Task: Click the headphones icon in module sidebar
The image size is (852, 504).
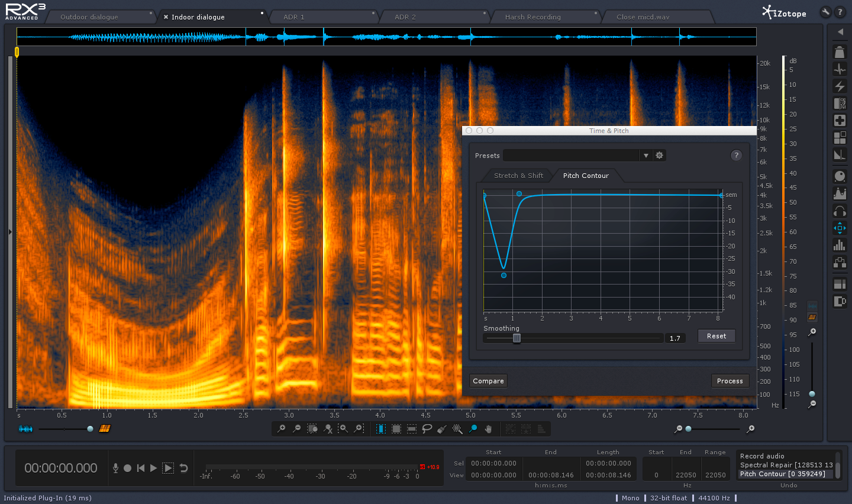Action: (840, 211)
